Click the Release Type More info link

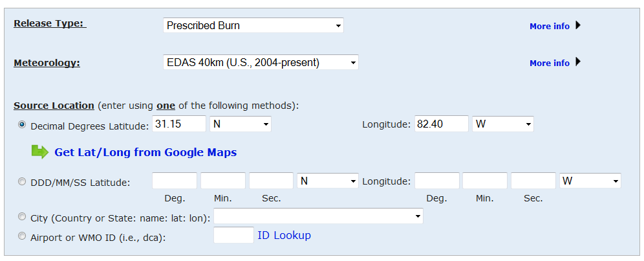coord(549,27)
